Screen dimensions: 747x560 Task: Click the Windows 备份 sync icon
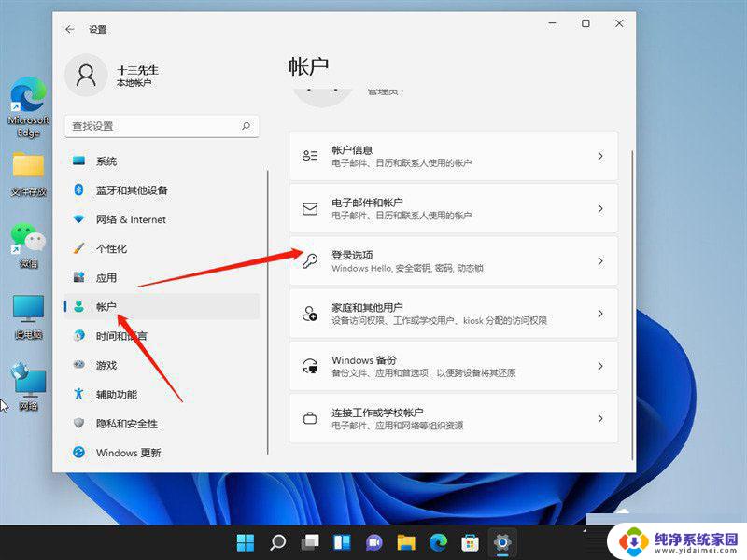[310, 366]
